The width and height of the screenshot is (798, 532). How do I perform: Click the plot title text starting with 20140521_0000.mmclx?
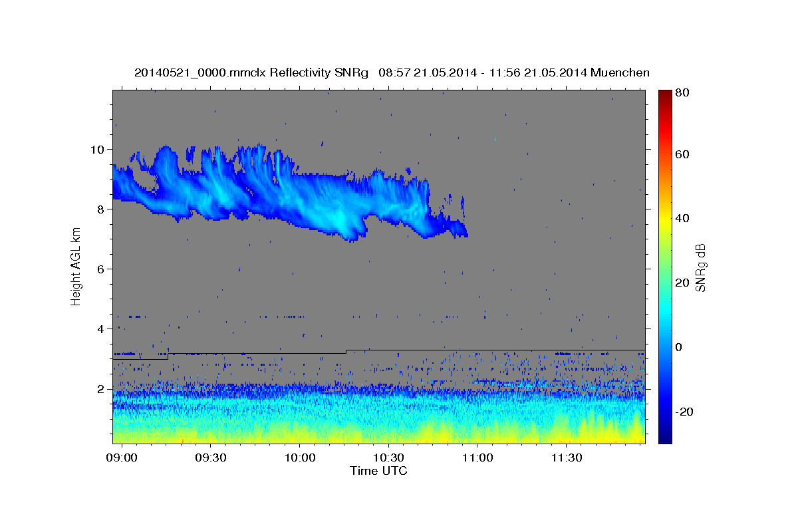point(392,72)
